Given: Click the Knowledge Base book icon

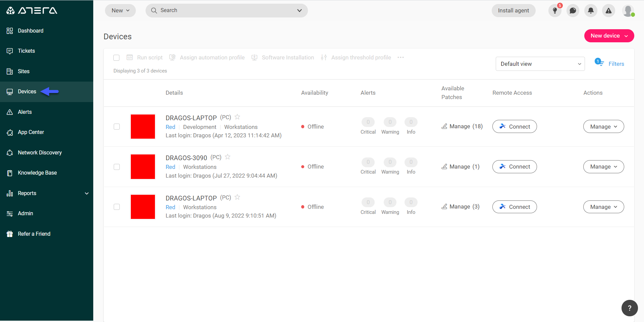Looking at the screenshot, I should click(10, 173).
